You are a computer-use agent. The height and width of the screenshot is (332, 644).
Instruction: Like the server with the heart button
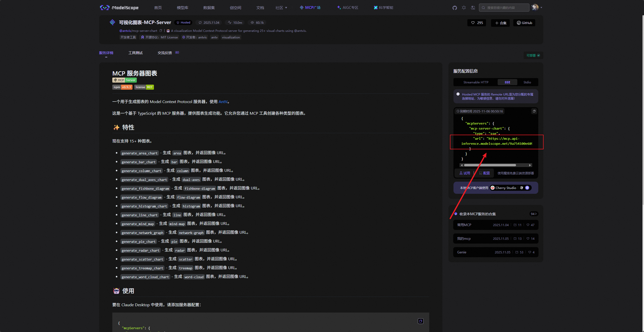pyautogui.click(x=476, y=23)
